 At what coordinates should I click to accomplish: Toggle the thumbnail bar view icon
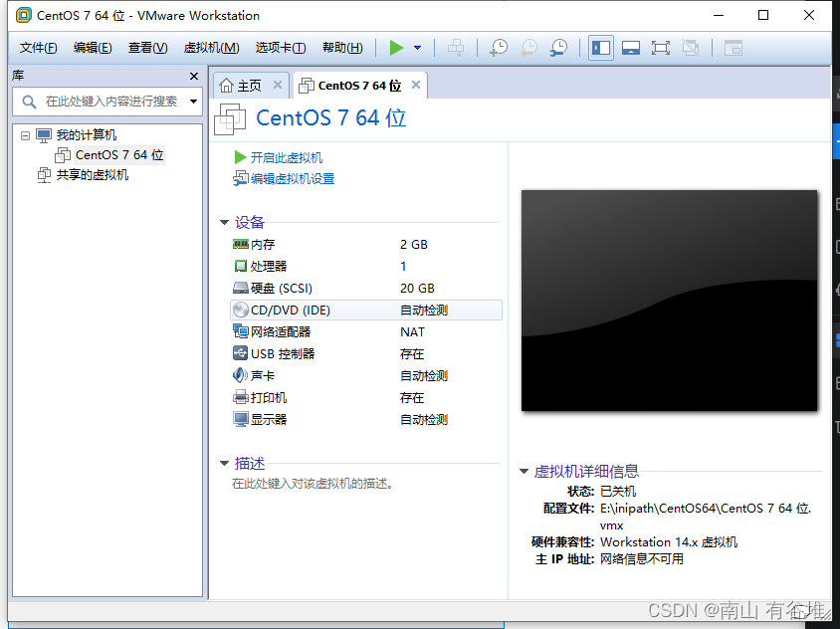(x=631, y=48)
